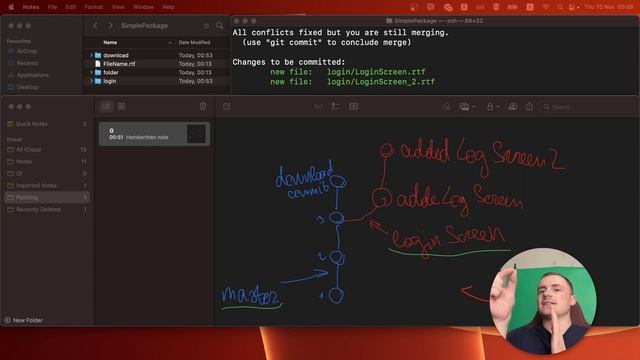Open Finder search icon
Image resolution: width=640 pixels, height=360 pixels.
point(220,25)
